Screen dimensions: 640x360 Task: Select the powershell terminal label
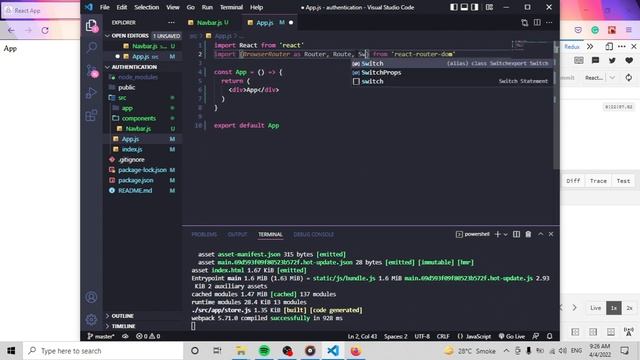coord(473,234)
